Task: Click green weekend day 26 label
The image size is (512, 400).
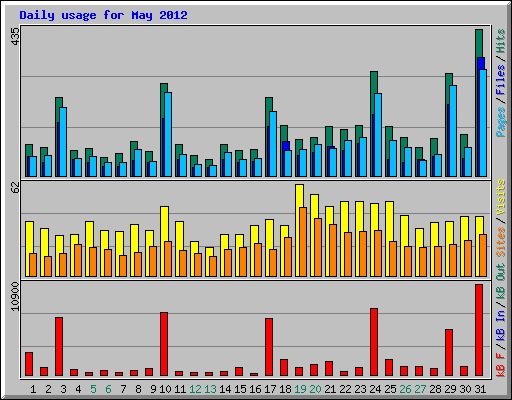Action: coord(405,389)
